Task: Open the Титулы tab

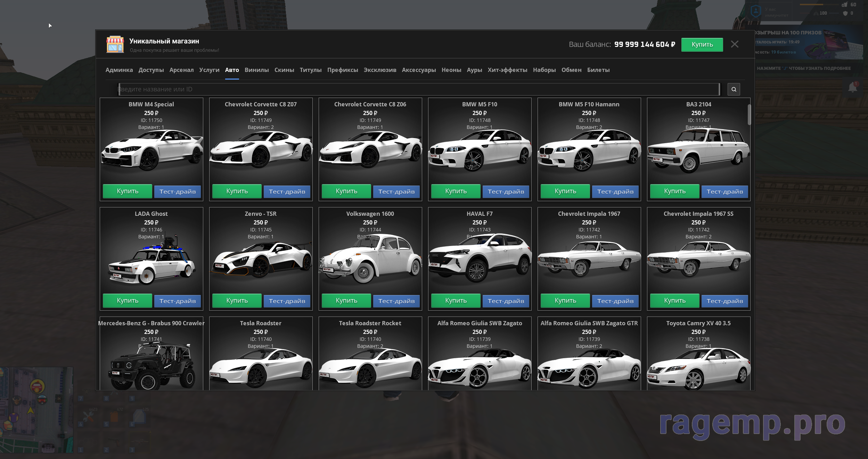Action: [x=311, y=70]
